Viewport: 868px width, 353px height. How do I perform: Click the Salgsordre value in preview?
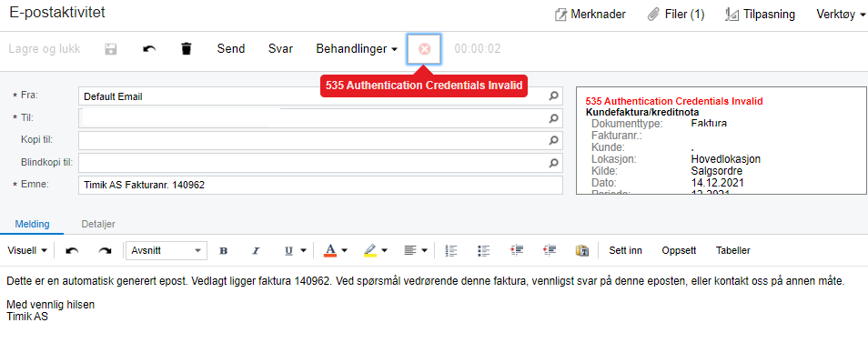click(x=717, y=170)
